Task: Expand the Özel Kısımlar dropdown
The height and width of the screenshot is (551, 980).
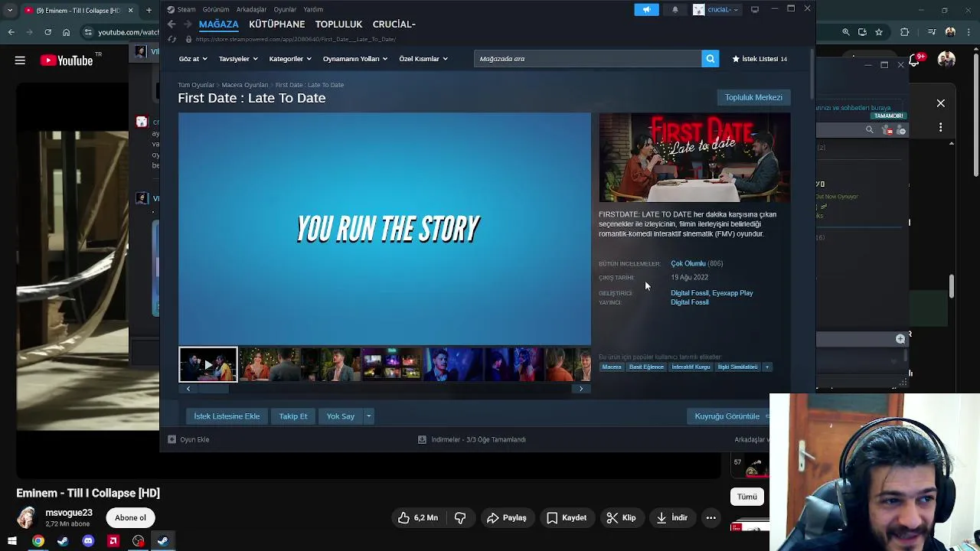Action: (423, 59)
